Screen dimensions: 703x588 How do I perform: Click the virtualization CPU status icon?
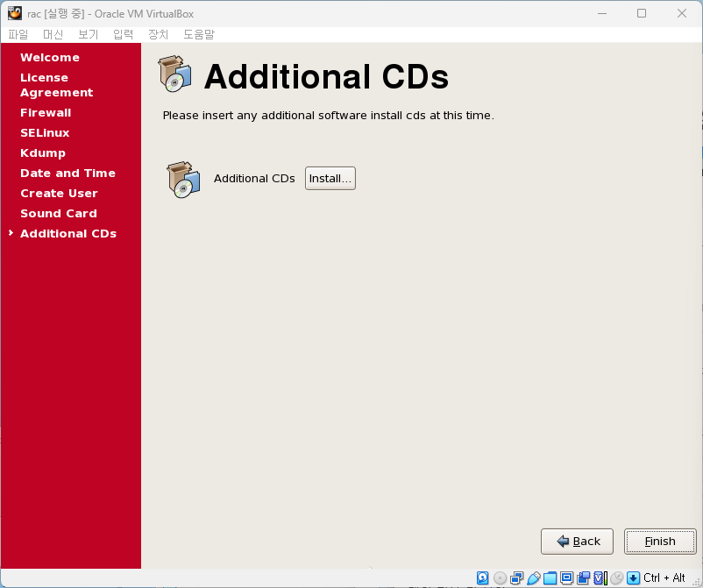click(x=600, y=578)
